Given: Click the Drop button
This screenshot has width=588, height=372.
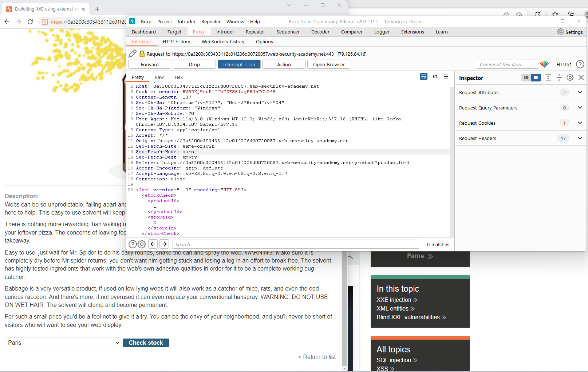Looking at the screenshot, I should pos(194,64).
